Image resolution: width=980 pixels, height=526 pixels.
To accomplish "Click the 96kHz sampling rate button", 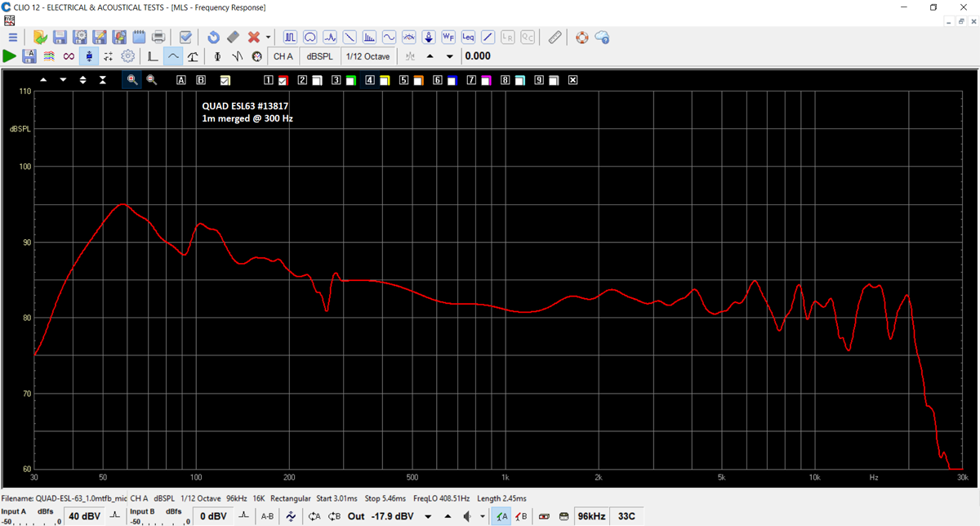I will tap(591, 516).
